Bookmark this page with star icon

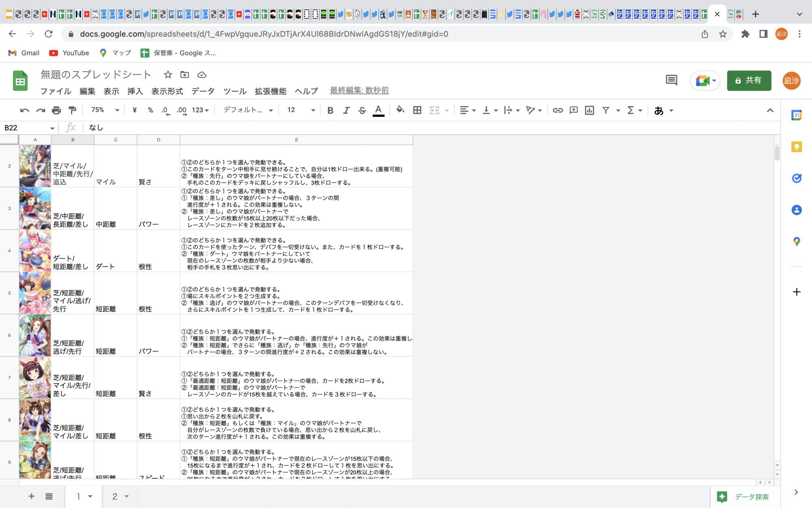point(723,34)
